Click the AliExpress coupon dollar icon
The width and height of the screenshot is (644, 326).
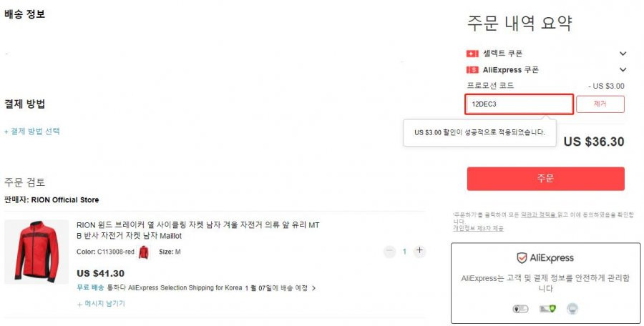point(472,70)
